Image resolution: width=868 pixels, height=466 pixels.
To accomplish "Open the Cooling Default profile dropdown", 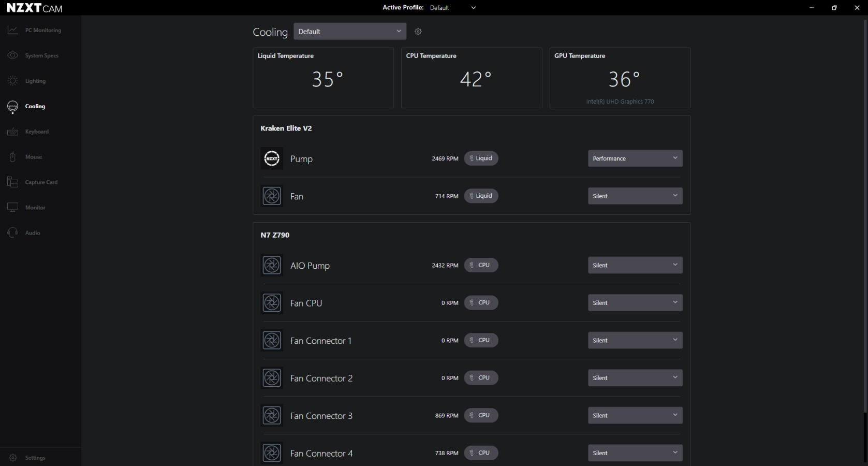I will pos(349,32).
